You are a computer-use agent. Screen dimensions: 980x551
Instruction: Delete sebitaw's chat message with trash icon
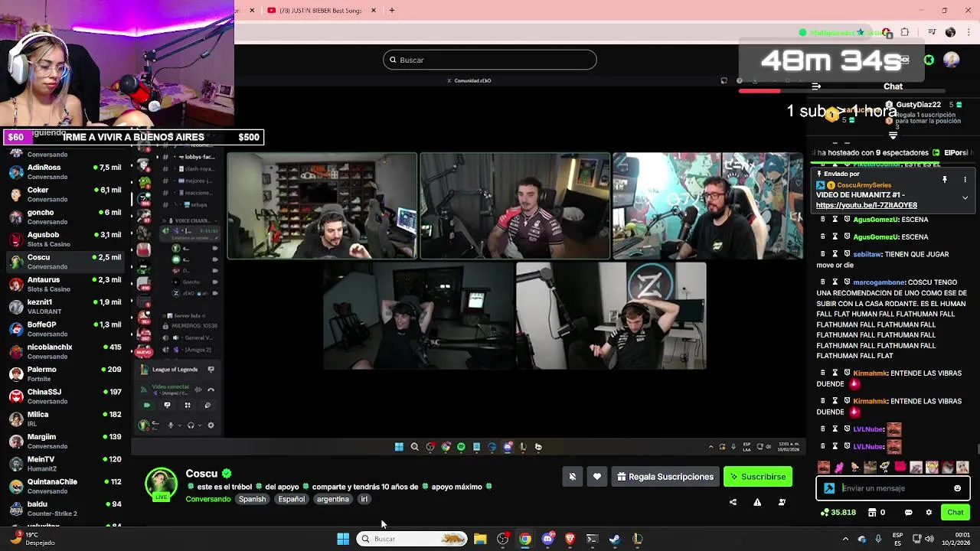click(823, 254)
